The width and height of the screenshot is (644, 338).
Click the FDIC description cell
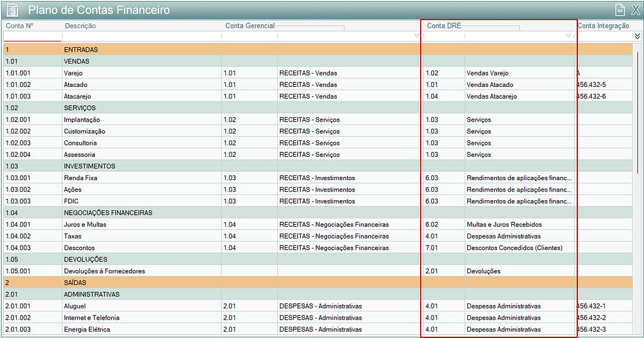[142, 201]
